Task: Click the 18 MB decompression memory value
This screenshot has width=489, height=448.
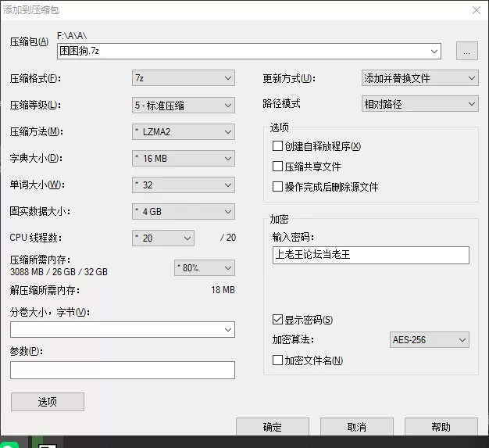Action: (x=223, y=290)
